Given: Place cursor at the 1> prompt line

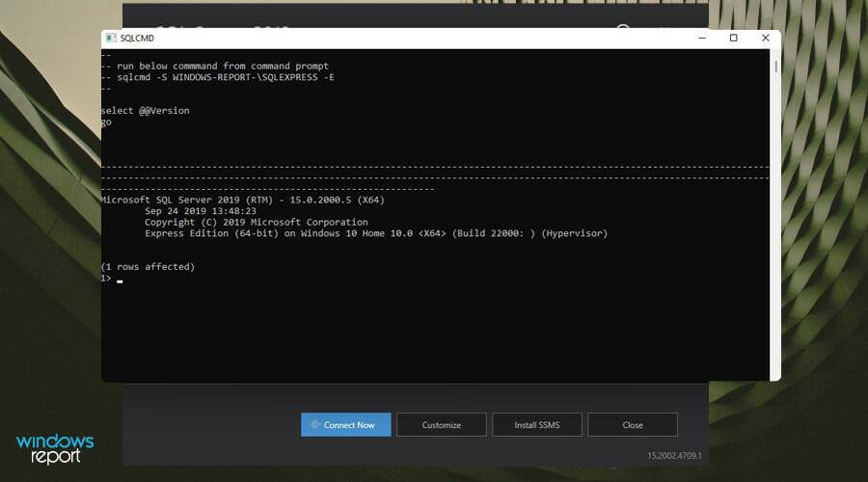Looking at the screenshot, I should (x=120, y=280).
